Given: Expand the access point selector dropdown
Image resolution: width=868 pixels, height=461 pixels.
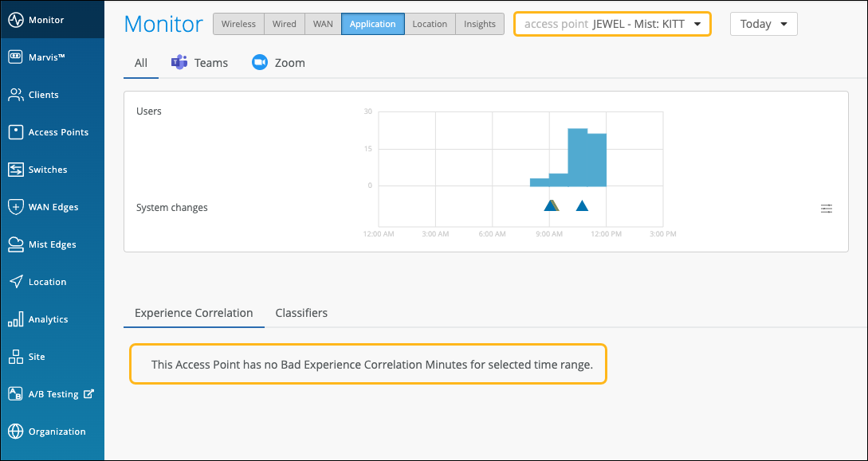Looking at the screenshot, I should click(x=612, y=24).
